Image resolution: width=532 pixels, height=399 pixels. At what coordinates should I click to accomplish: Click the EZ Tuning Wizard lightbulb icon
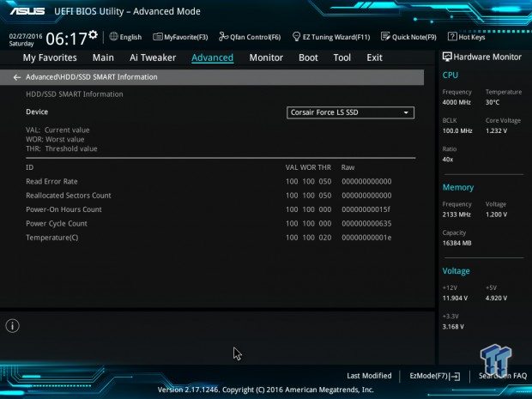pyautogui.click(x=296, y=36)
